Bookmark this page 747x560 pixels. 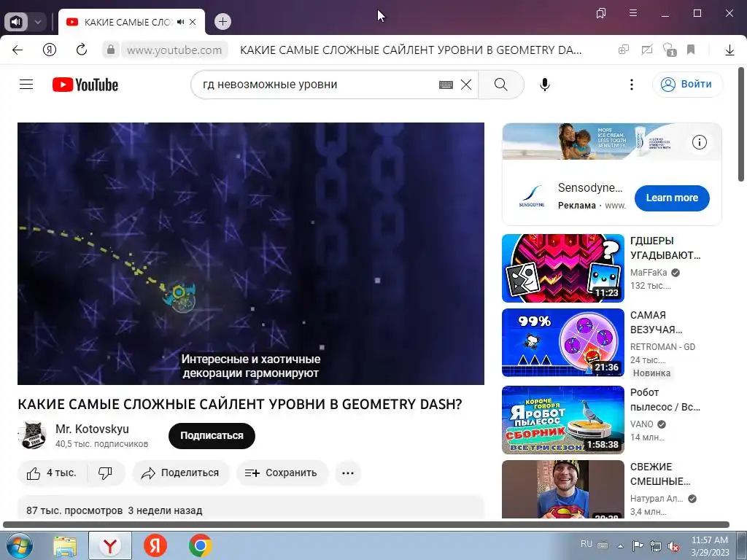coord(691,50)
